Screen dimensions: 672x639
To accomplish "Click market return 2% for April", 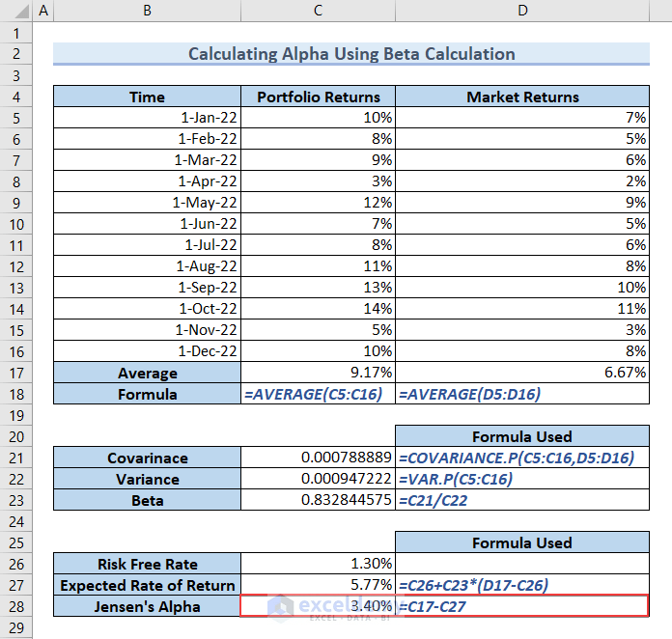I will (x=522, y=181).
